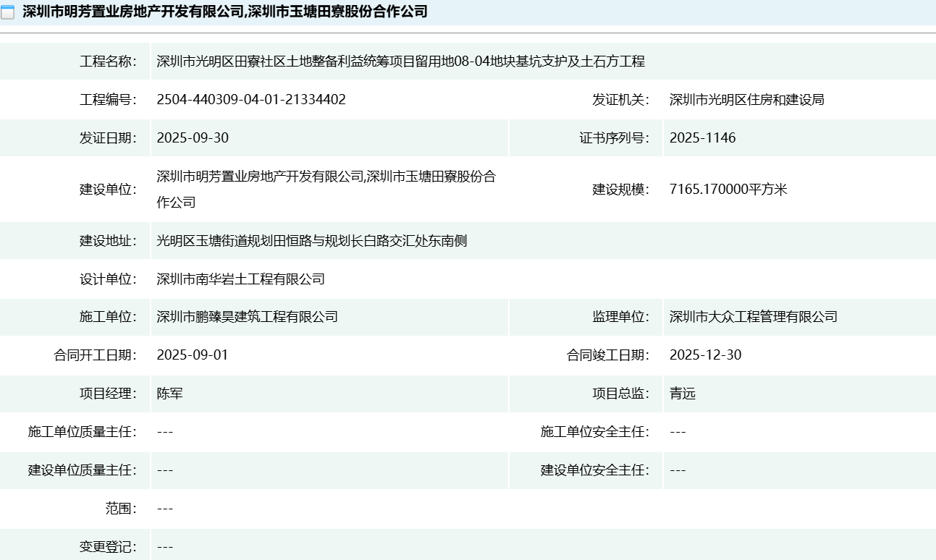This screenshot has width=936, height=560.
Task: Click the window icon beside the header title
Action: click(x=8, y=12)
